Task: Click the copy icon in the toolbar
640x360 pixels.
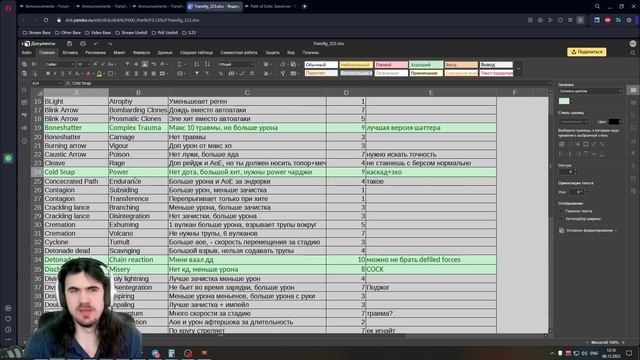Action: pyautogui.click(x=24, y=64)
